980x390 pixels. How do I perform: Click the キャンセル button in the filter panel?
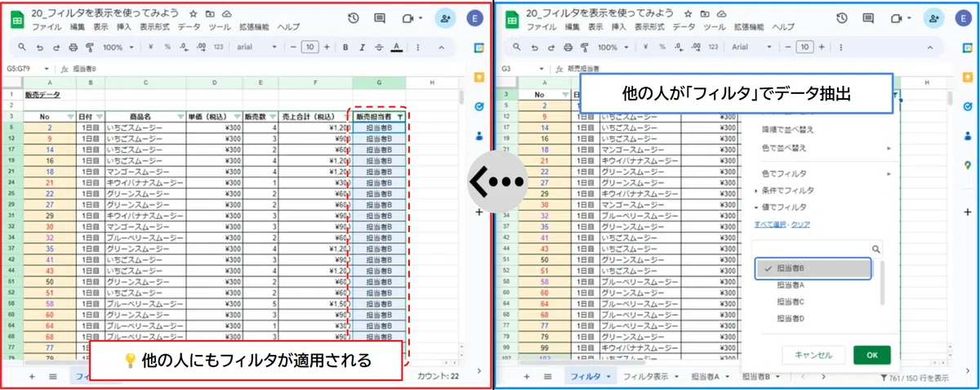[x=813, y=355]
